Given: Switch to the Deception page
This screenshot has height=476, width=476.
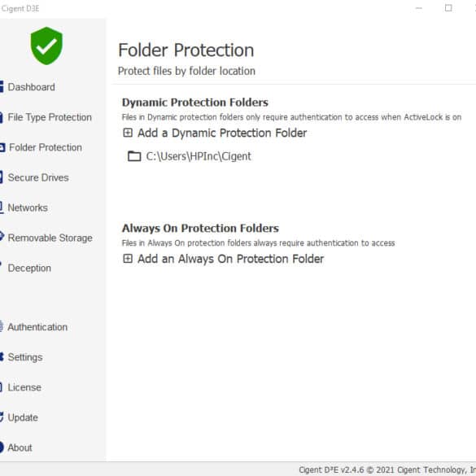Looking at the screenshot, I should [x=29, y=268].
